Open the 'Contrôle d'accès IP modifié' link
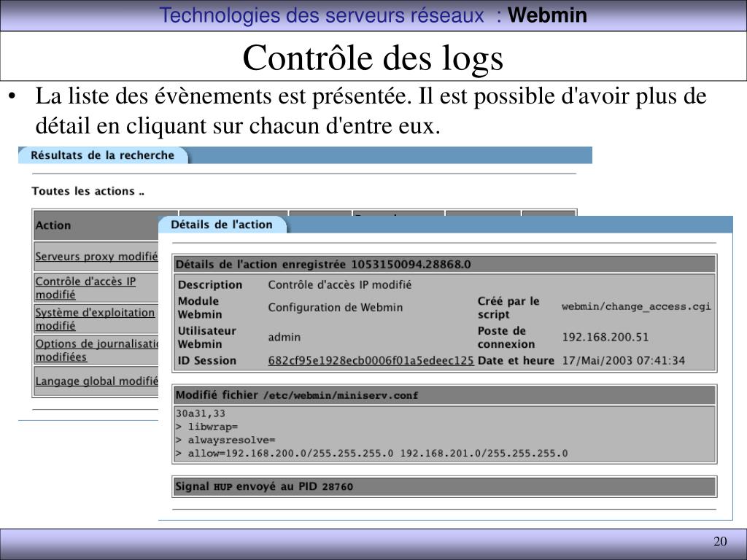The height and width of the screenshot is (560, 747). [x=85, y=287]
